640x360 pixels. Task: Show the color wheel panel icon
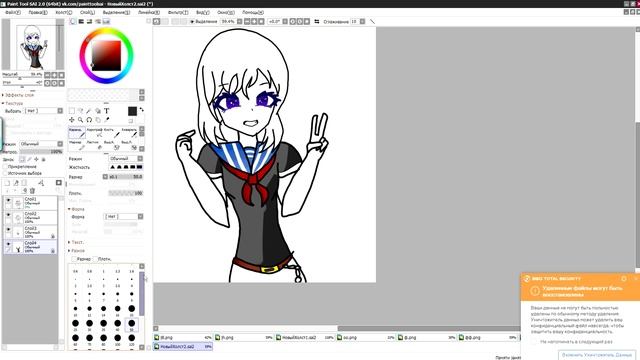click(x=73, y=21)
